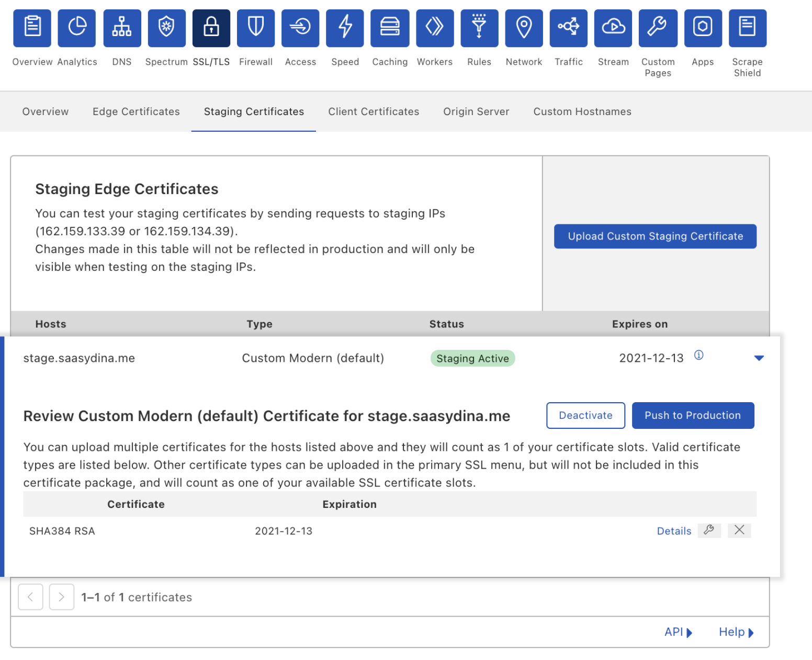Click the wrench icon for SHA384 RSA
The height and width of the screenshot is (660, 812).
coord(709,530)
